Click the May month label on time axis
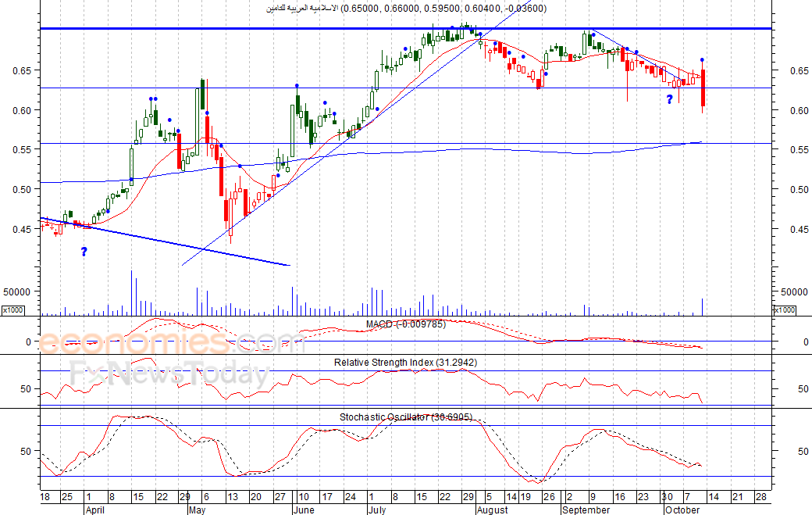The width and height of the screenshot is (812, 515). [197, 510]
